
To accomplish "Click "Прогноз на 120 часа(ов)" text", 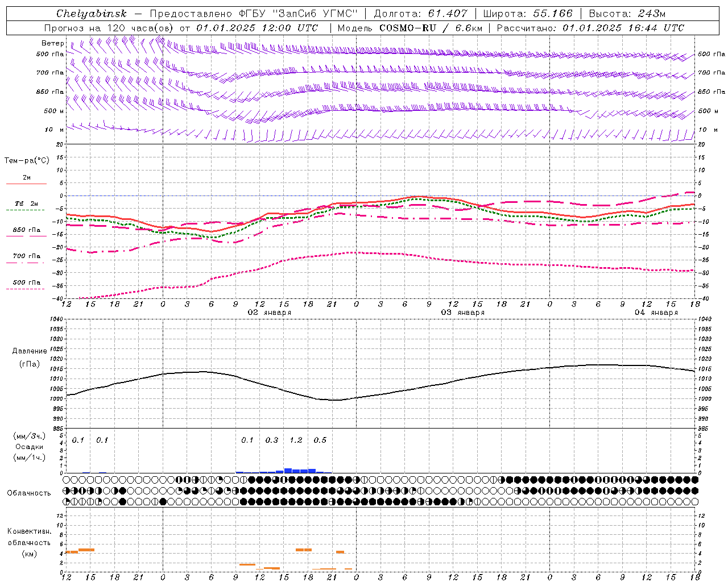I will 109,28.
